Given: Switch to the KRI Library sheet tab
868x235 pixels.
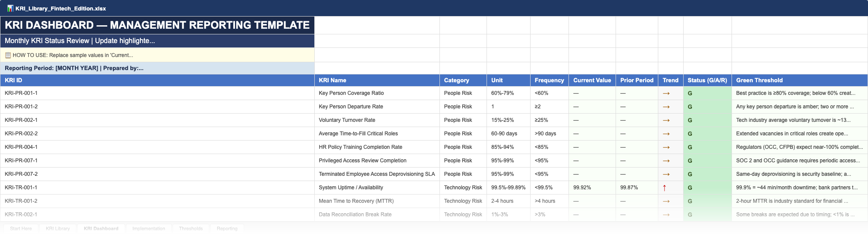Looking at the screenshot, I should [58, 228].
